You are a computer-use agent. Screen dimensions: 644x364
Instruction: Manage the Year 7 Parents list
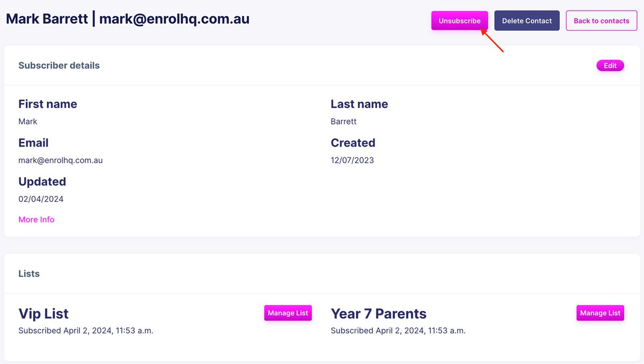tap(600, 313)
